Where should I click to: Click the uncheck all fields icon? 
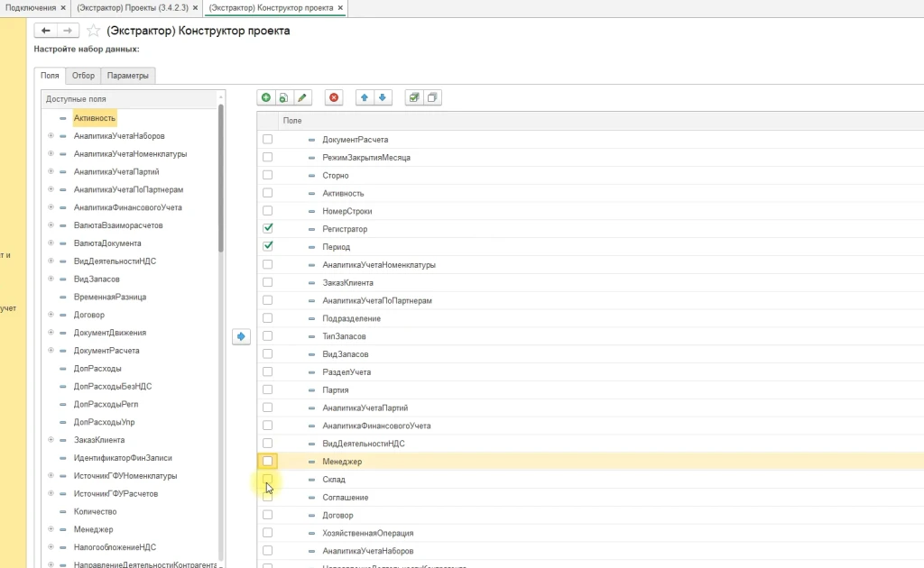coord(432,97)
